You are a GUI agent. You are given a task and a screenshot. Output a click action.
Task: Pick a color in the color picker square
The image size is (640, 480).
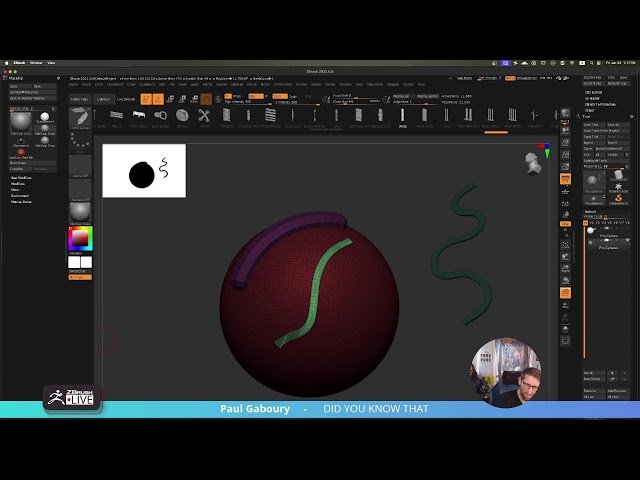click(79, 239)
